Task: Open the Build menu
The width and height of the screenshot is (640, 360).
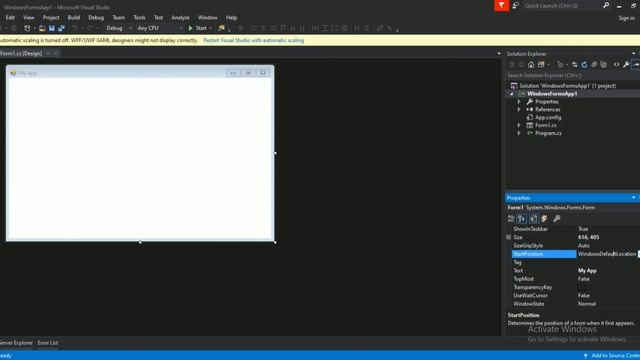Action: point(74,18)
